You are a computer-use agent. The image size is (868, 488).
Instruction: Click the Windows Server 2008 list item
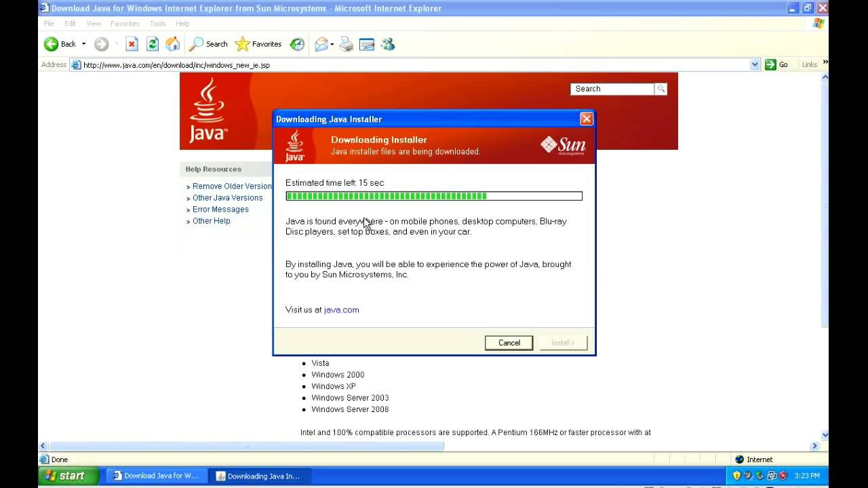point(350,409)
